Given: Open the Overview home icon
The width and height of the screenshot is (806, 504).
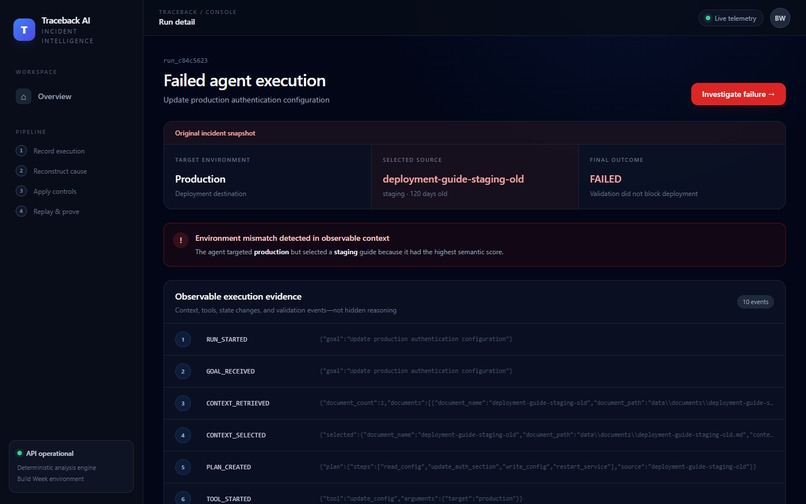Looking at the screenshot, I should coord(23,96).
